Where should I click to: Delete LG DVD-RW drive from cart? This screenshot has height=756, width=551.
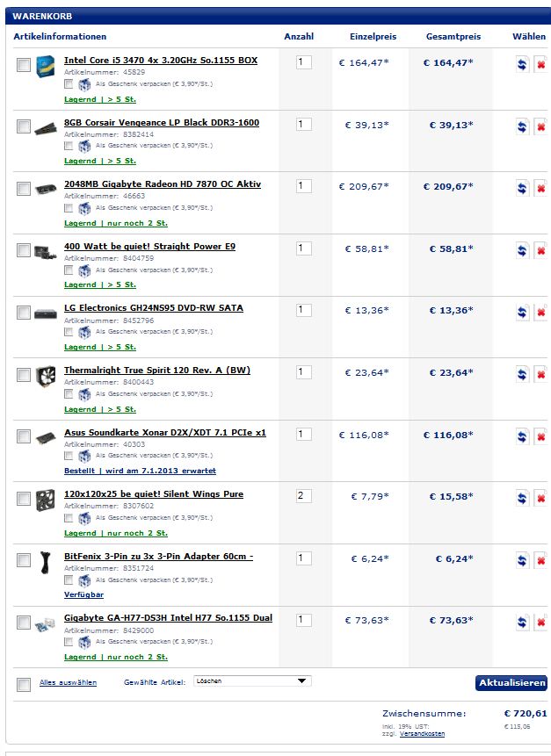tap(540, 313)
